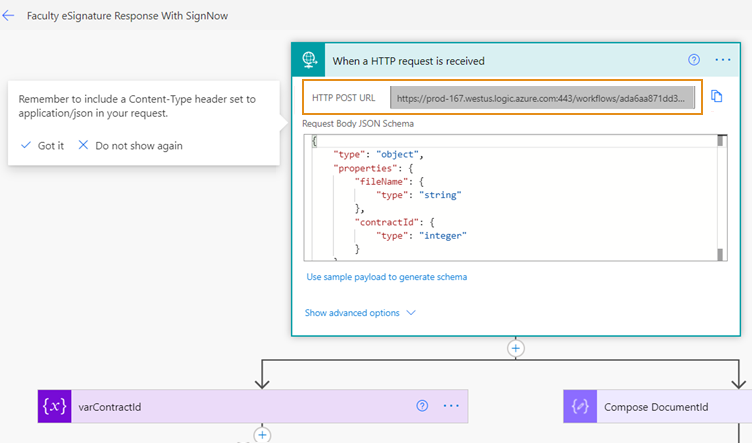Click the HTTP request trigger globe icon

311,60
